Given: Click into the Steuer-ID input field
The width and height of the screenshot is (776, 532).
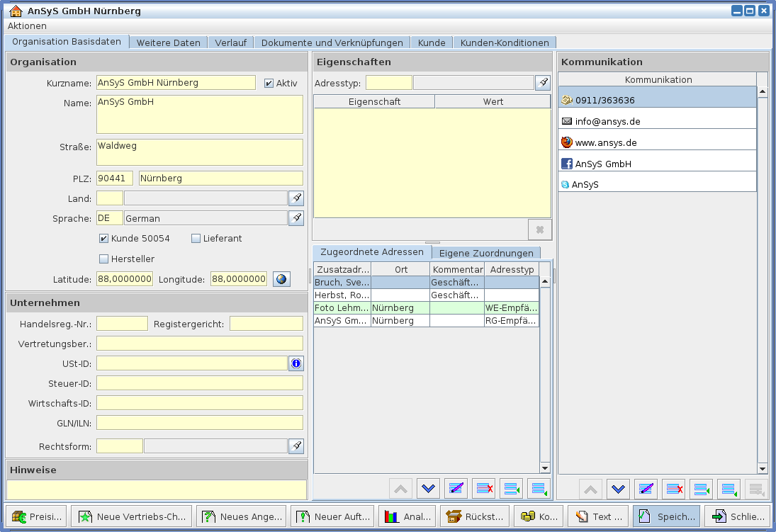Looking at the screenshot, I should 199,383.
